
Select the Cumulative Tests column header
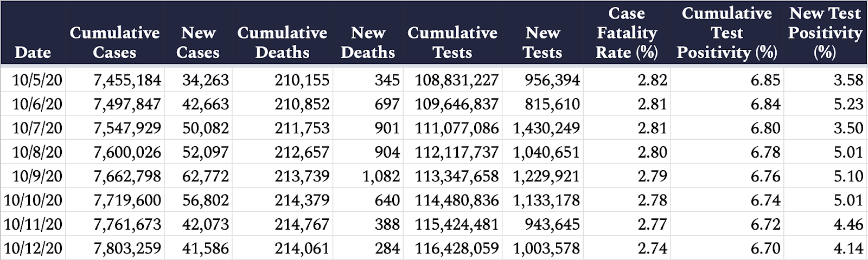pos(452,42)
